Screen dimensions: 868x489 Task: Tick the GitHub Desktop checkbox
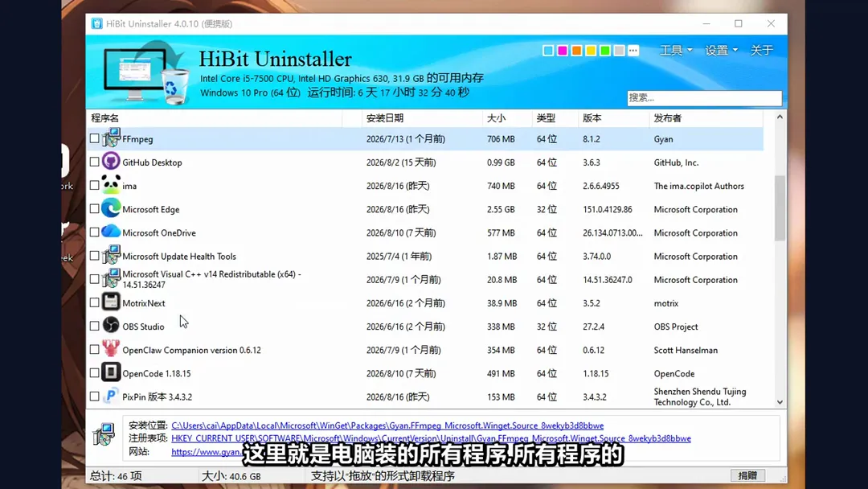[x=94, y=162]
